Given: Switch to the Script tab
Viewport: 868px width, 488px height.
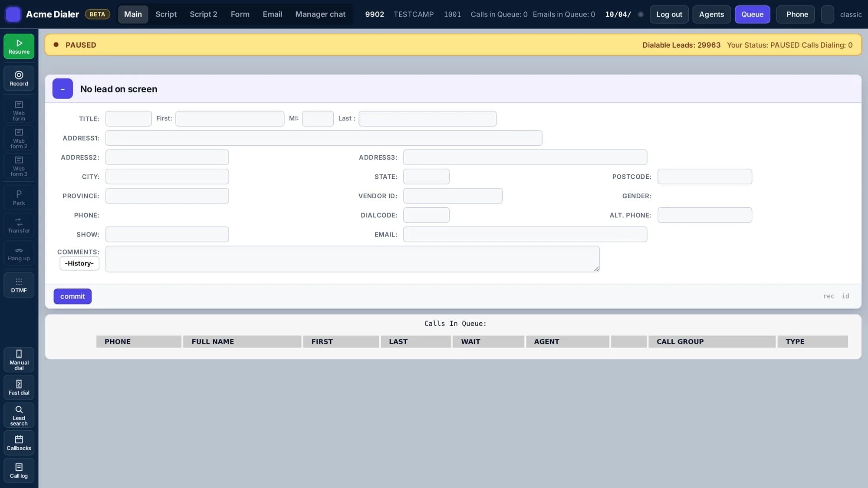Looking at the screenshot, I should pos(166,14).
